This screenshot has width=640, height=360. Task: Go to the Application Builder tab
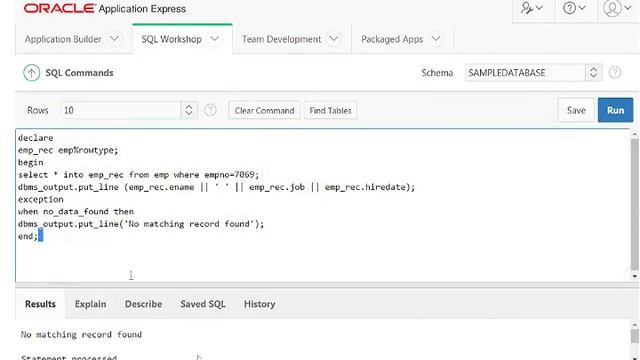[x=63, y=39]
